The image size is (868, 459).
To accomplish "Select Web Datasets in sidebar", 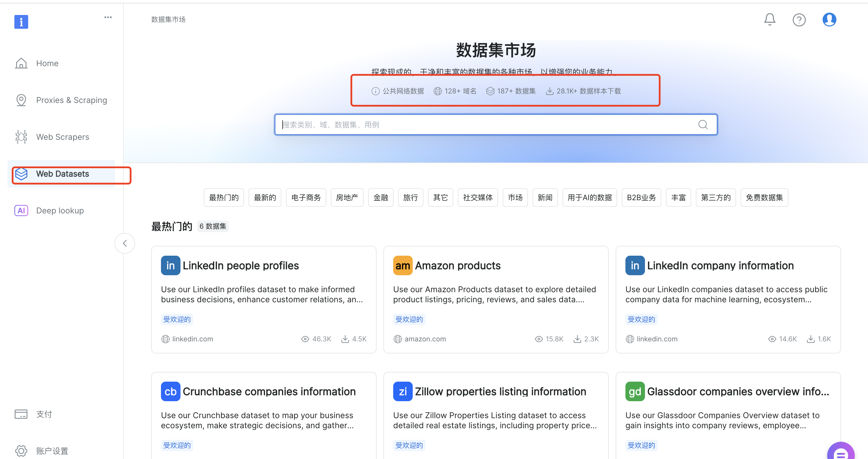I will click(61, 174).
